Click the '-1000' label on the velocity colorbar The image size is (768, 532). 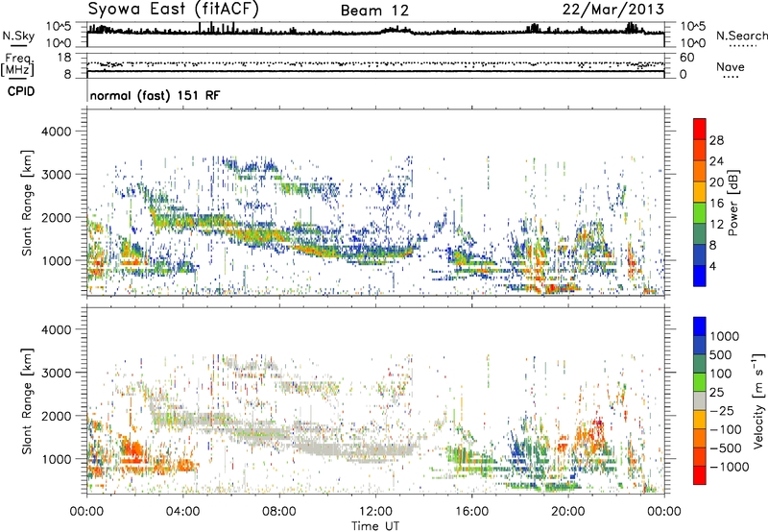729,467
